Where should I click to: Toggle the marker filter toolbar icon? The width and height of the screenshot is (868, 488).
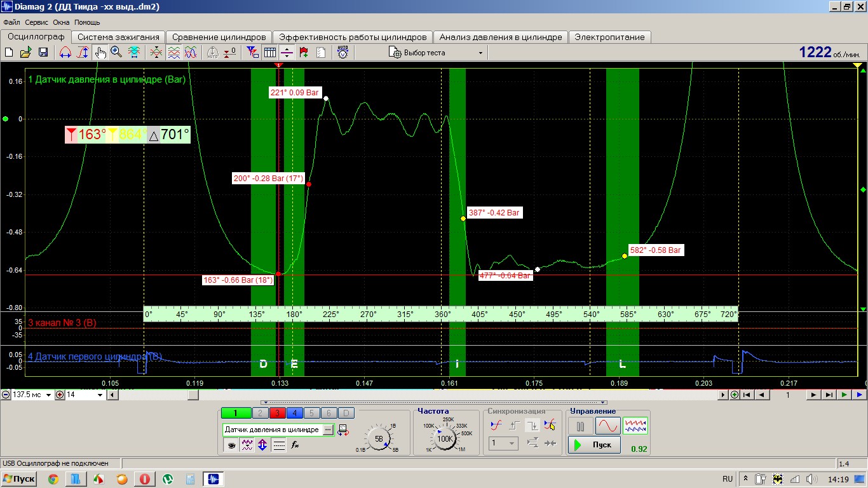tap(252, 53)
